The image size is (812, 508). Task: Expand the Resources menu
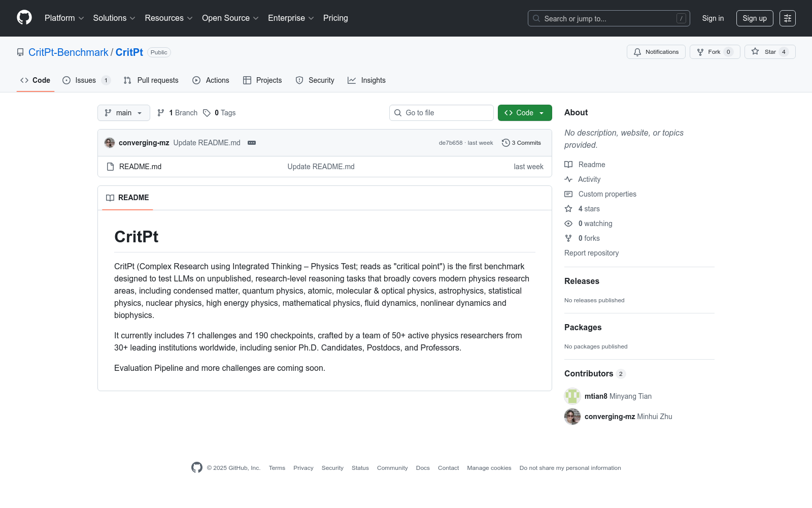(168, 18)
